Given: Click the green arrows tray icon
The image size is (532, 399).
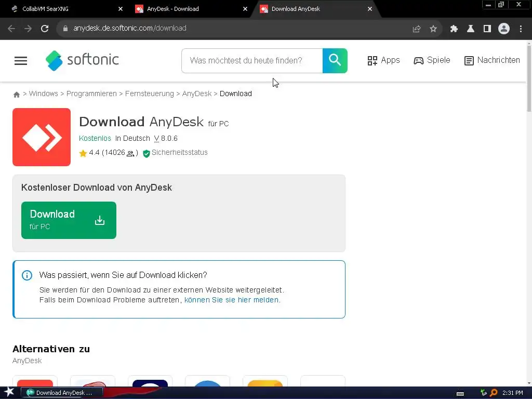Looking at the screenshot, I should (x=484, y=393).
